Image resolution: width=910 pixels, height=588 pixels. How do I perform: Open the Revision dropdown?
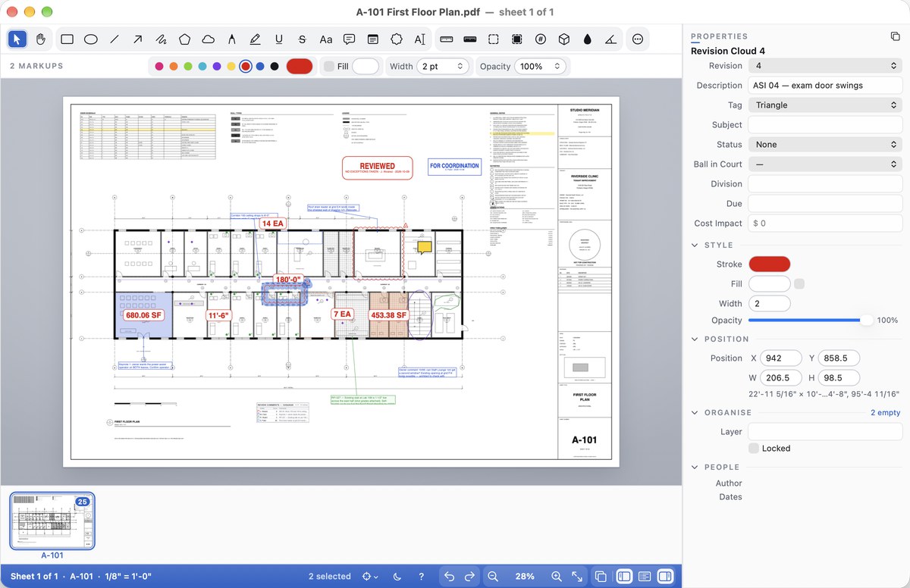click(x=825, y=66)
